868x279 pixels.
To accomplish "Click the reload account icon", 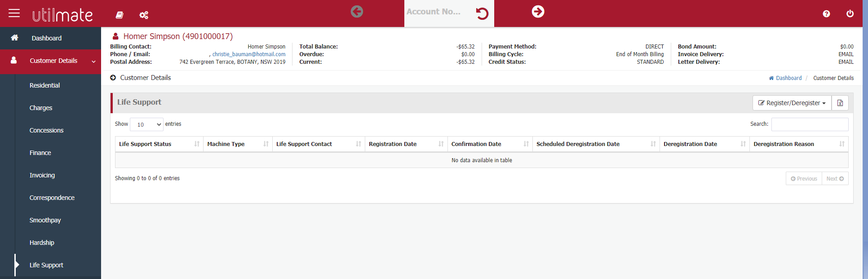I will click(x=482, y=13).
